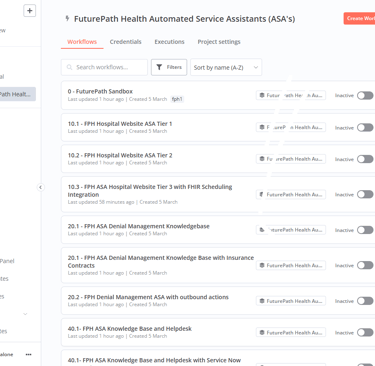Activate the Denial Management Knowledgebase toggle
375x366 pixels.
click(365, 230)
